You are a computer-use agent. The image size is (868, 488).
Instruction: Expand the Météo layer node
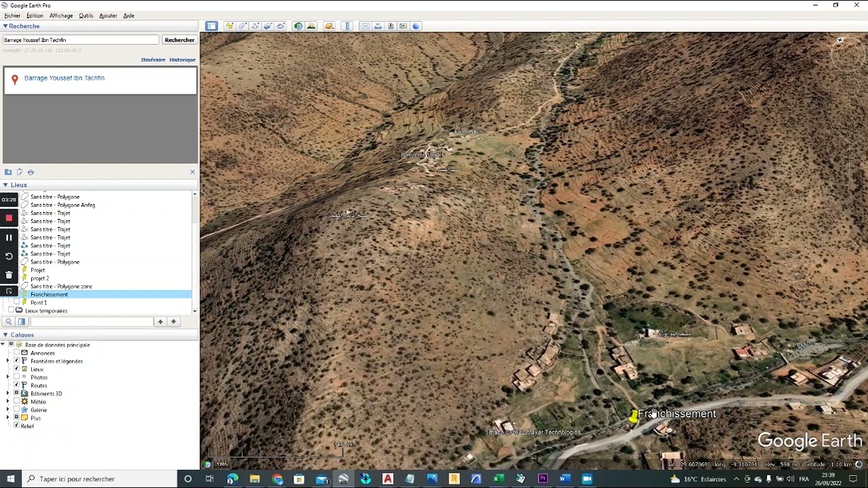[7, 401]
